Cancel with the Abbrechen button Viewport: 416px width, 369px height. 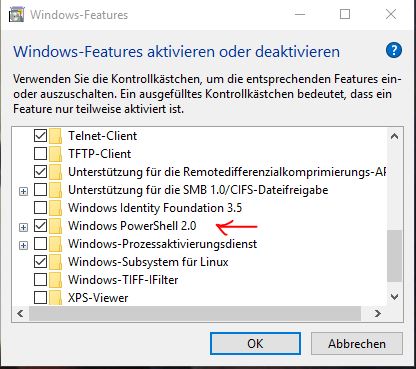tap(357, 343)
